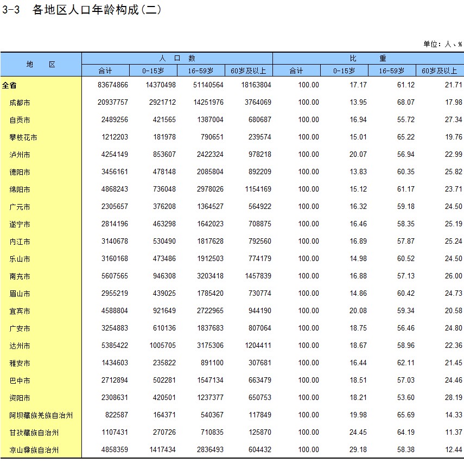This screenshot has height=476, width=464.
Task: Click the 地区 column header
Action: pos(41,65)
